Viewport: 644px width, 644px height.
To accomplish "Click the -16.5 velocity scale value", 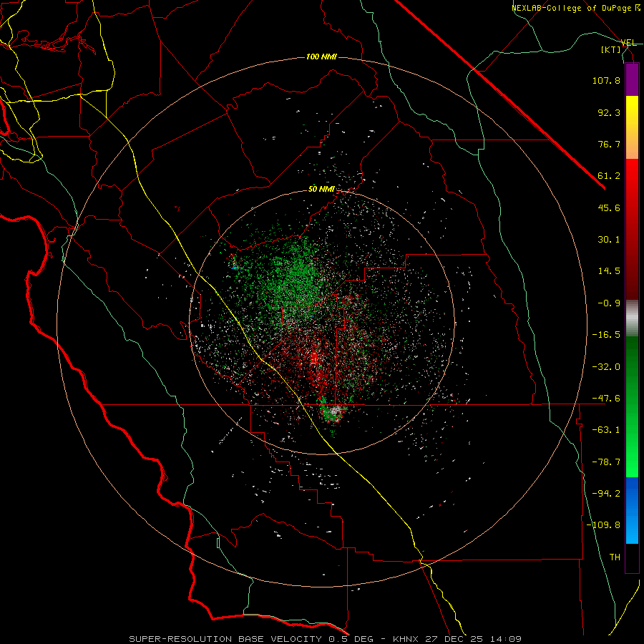I will tap(606, 335).
